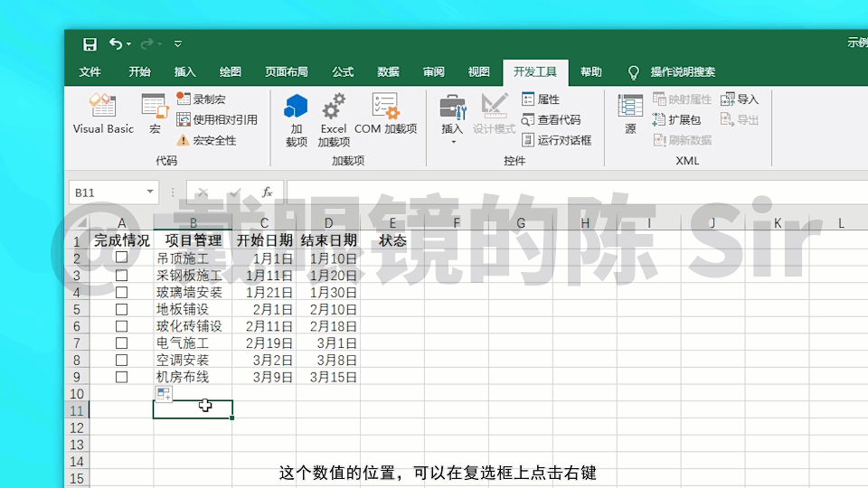Image resolution: width=868 pixels, height=488 pixels.
Task: Switch to the 绘图 ribbon tab
Action: tap(231, 72)
